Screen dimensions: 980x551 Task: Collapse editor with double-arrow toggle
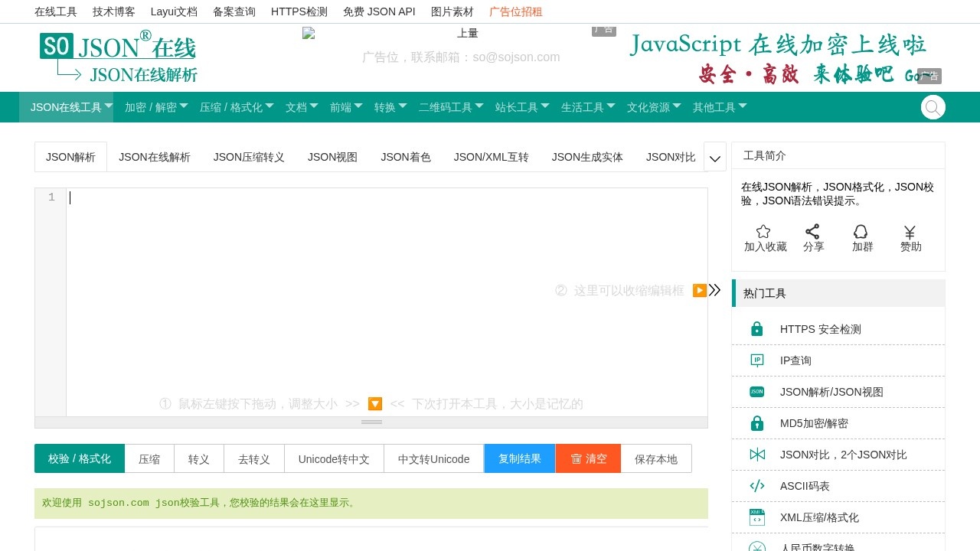714,290
